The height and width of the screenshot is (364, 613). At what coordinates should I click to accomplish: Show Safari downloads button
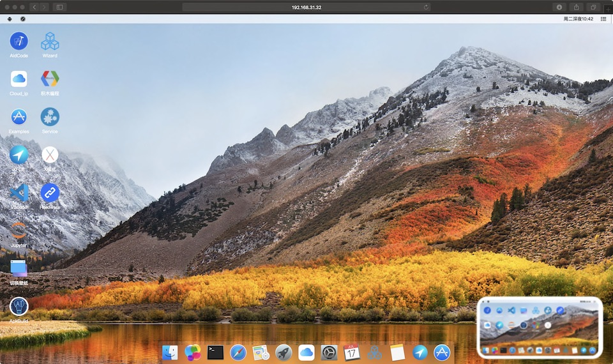[x=559, y=7]
